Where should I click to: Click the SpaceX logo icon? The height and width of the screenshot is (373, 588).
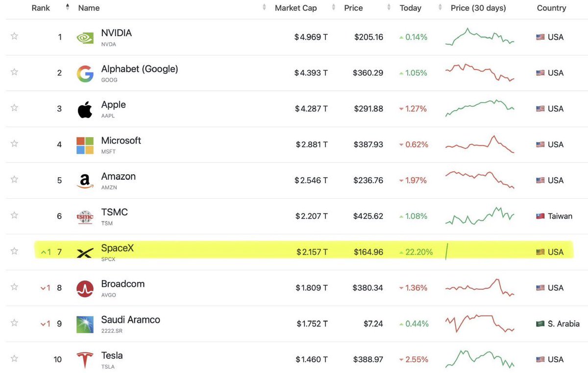click(85, 253)
